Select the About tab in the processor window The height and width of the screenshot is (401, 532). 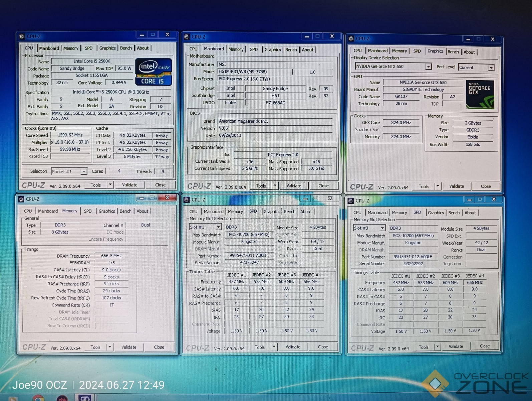(143, 48)
